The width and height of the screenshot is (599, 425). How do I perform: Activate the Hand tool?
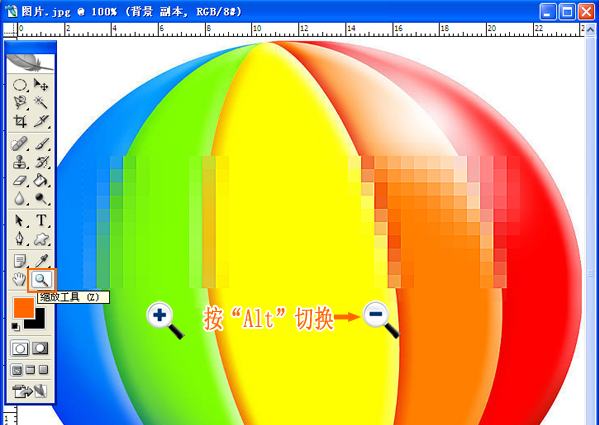[x=19, y=280]
